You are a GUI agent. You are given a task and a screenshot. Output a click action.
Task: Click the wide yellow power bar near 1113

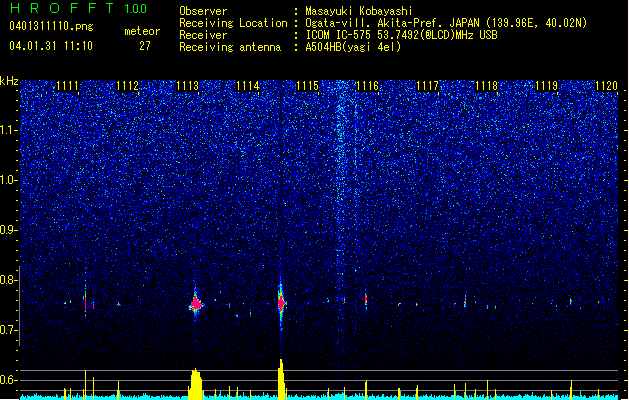point(195,384)
